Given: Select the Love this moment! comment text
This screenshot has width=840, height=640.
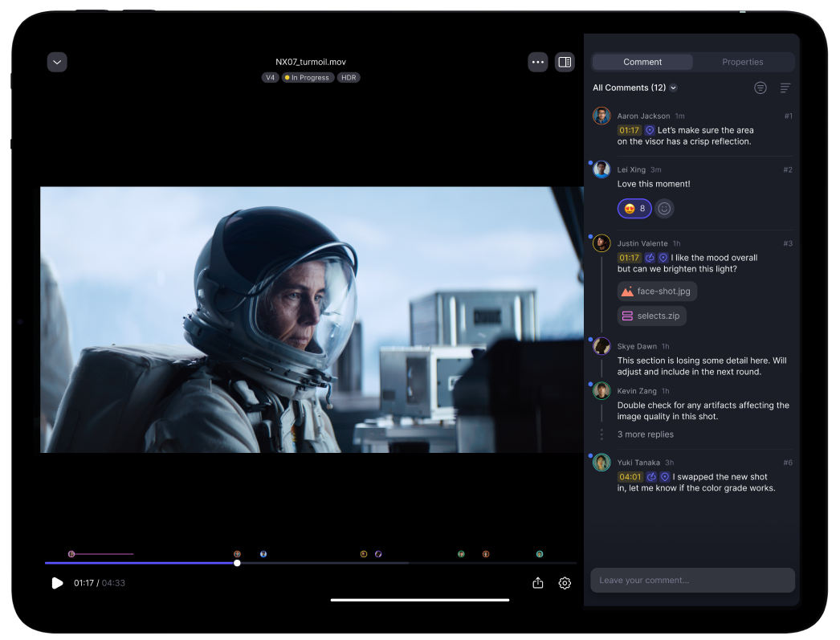Looking at the screenshot, I should pos(654,184).
